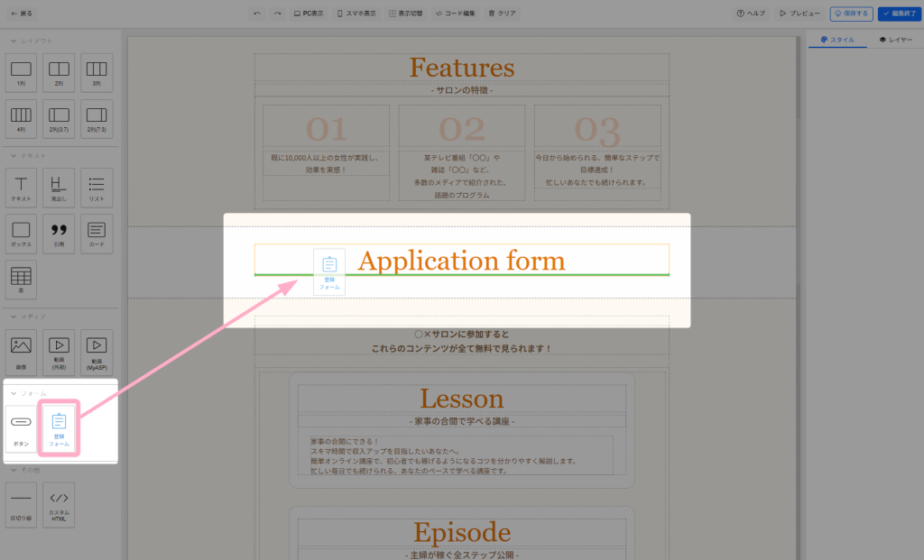Viewport: 924px width, 560px height.
Task: Click the 保存する save button
Action: click(850, 14)
